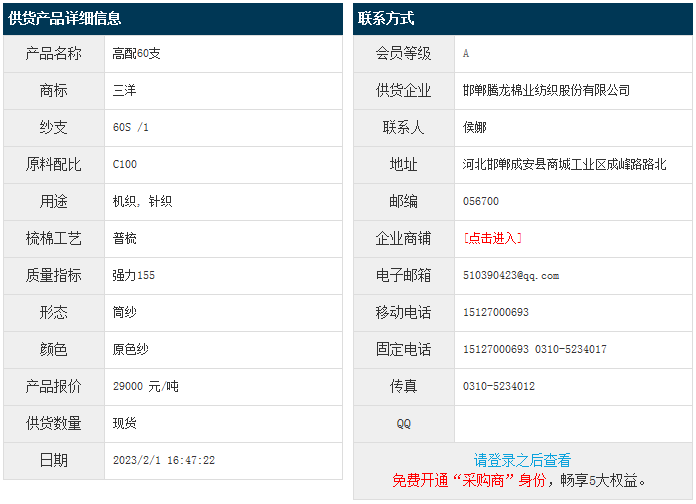Click the 固定电话 row phone numbers
Viewport: 696px width, 504px height.
pyautogui.click(x=534, y=349)
